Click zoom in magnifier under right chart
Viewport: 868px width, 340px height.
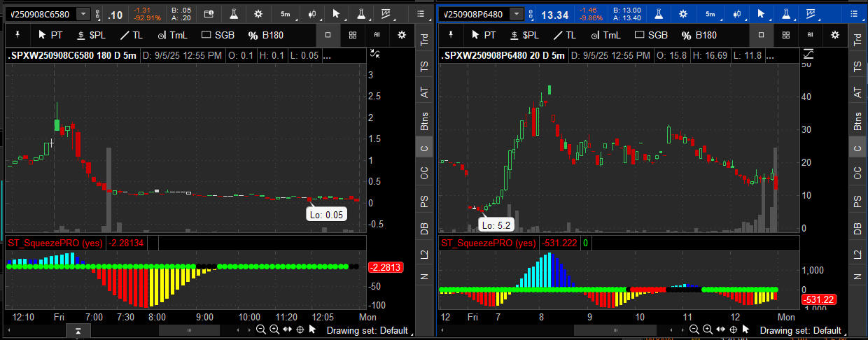706,330
